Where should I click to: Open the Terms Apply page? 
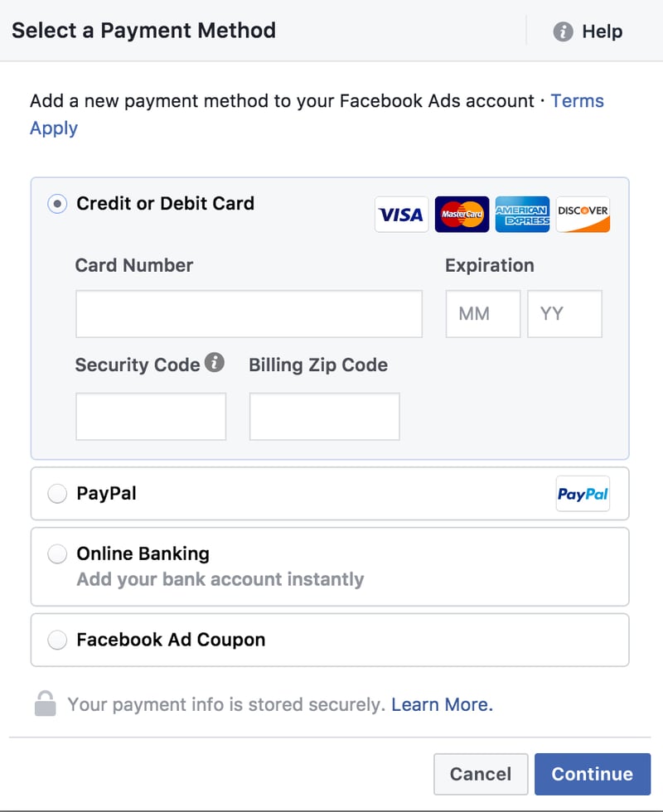tap(578, 100)
